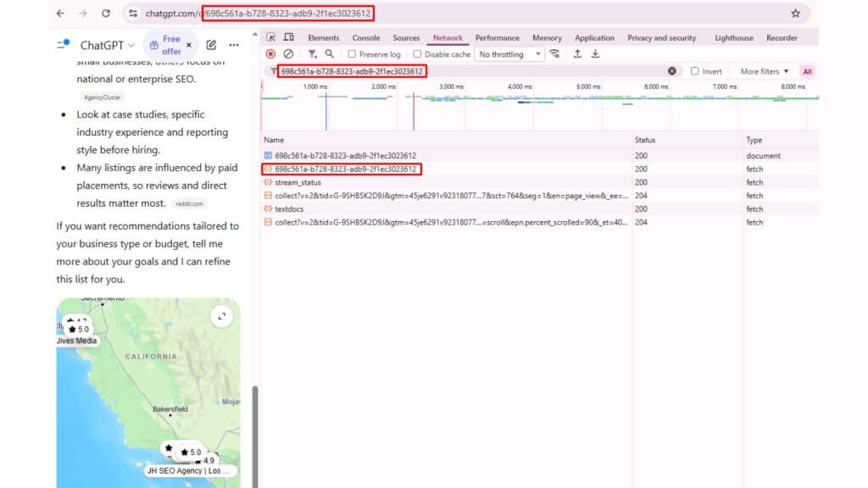
Task: Select the collect percent_scrolled request row
Action: coord(539,222)
